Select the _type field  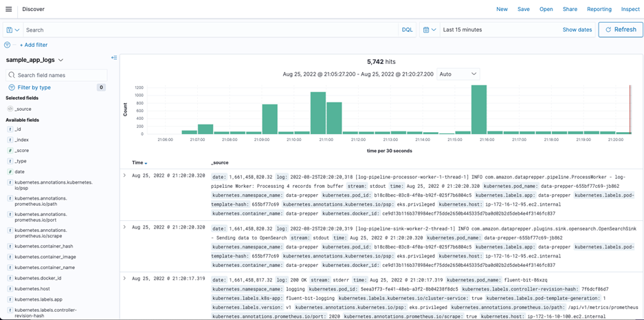[21, 161]
